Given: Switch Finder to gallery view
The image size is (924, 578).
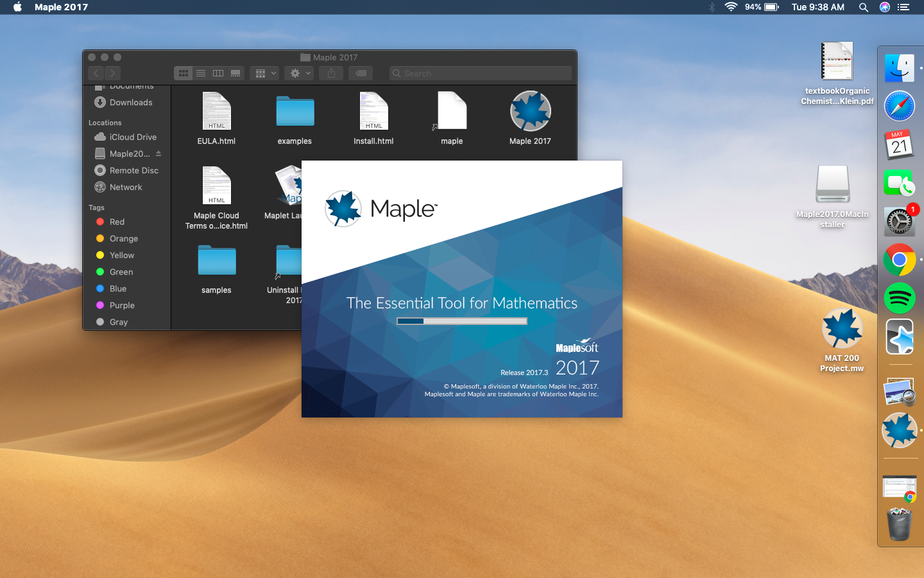Looking at the screenshot, I should click(x=235, y=73).
